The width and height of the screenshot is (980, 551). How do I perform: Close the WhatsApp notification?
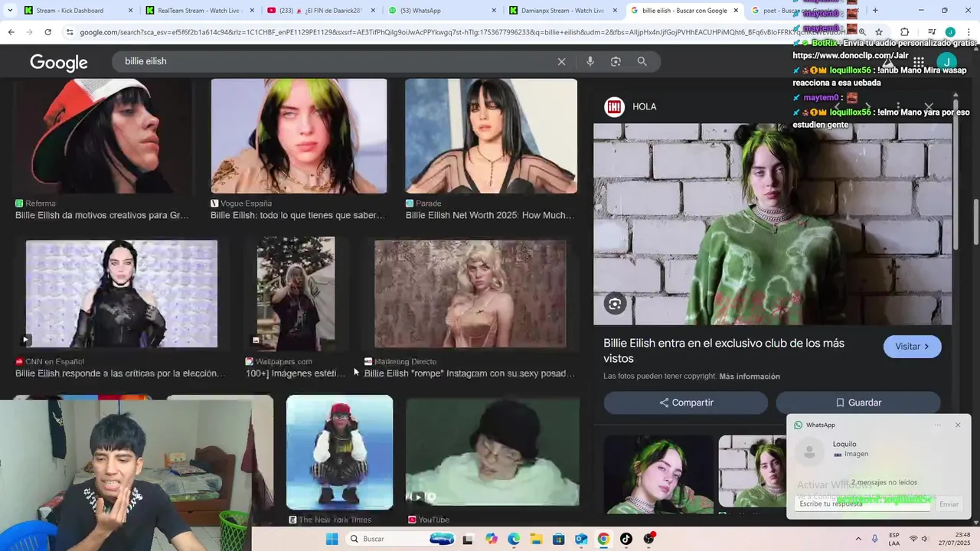(x=958, y=425)
